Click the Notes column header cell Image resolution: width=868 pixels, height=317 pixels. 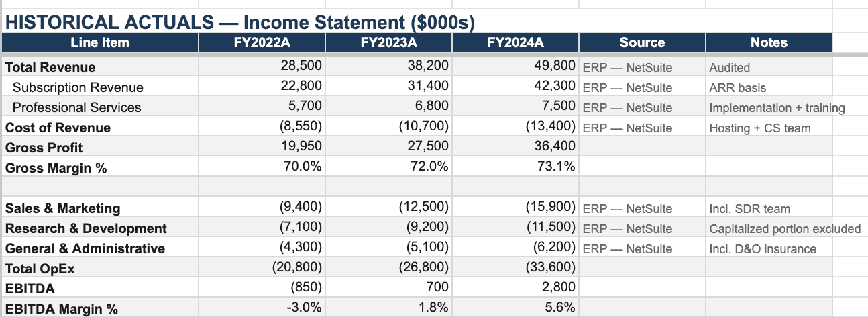click(769, 42)
